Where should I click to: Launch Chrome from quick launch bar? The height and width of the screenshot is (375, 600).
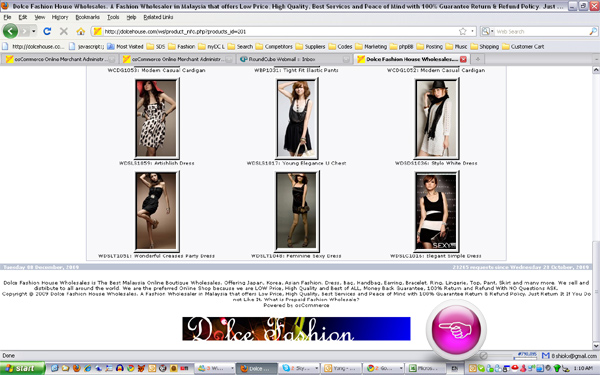pyautogui.click(x=130, y=368)
